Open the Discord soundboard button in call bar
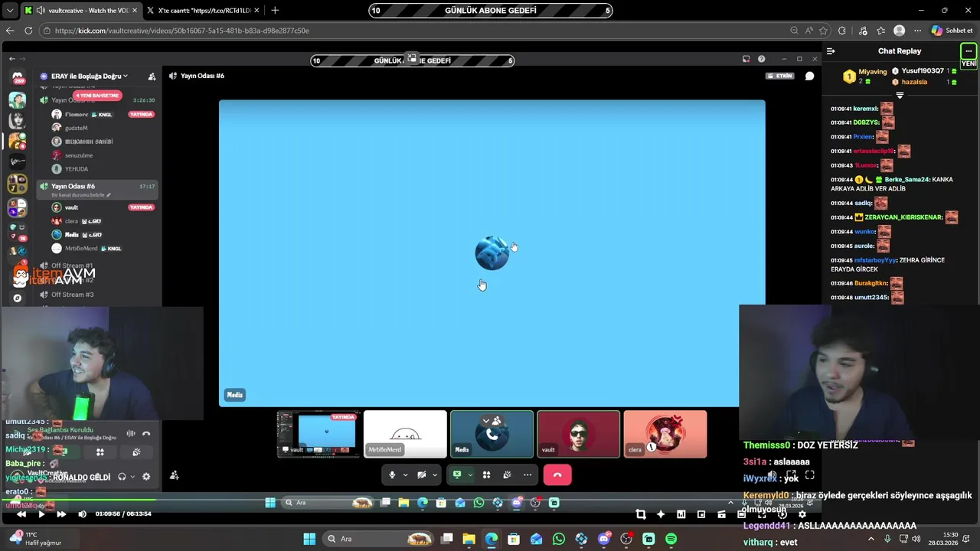980x551 pixels. pyautogui.click(x=507, y=475)
